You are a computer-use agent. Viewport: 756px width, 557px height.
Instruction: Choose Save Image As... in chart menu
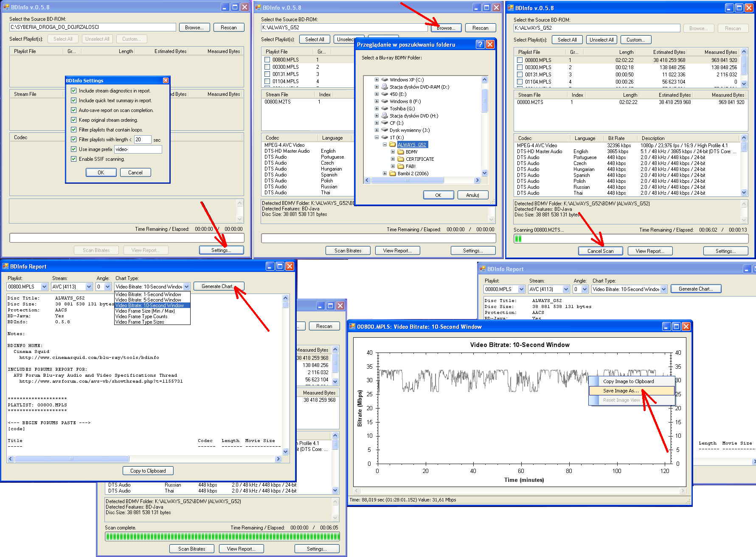[x=631, y=391]
